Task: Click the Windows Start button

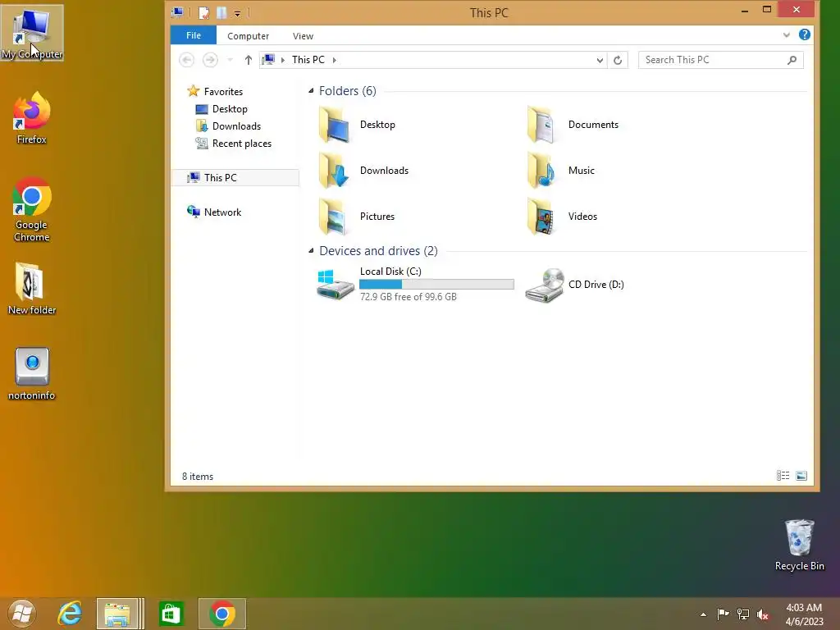Action: coord(22,614)
